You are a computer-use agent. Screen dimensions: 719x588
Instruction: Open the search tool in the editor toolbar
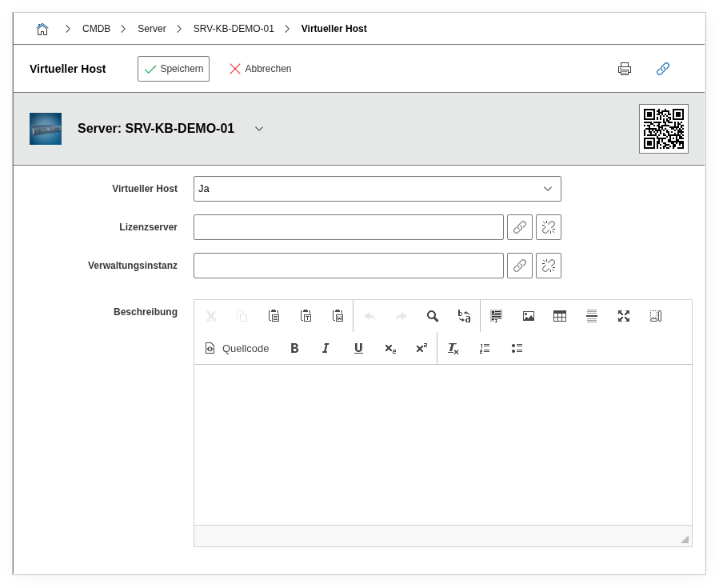432,315
